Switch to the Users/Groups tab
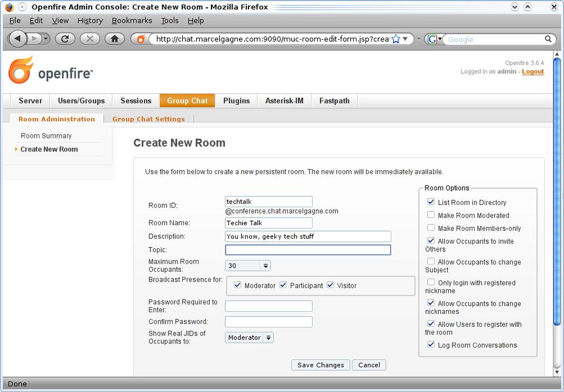Screen dimensions: 564x392 click(81, 101)
